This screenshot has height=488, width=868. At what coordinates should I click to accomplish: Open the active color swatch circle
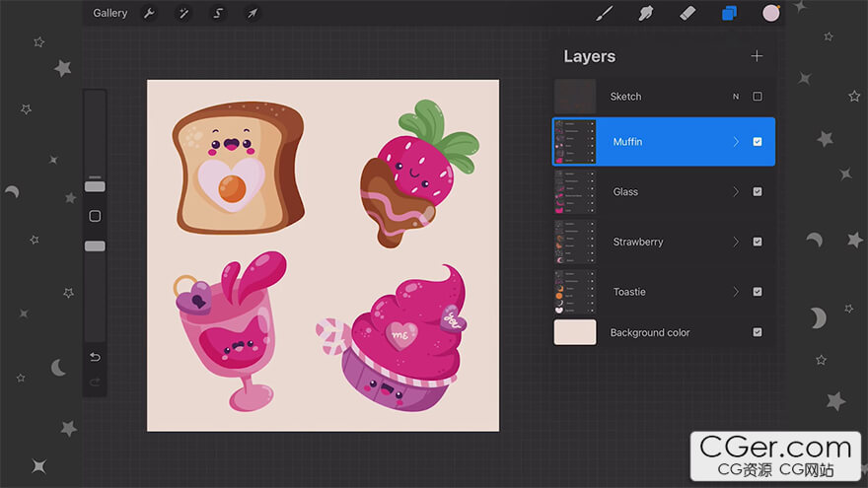click(771, 14)
